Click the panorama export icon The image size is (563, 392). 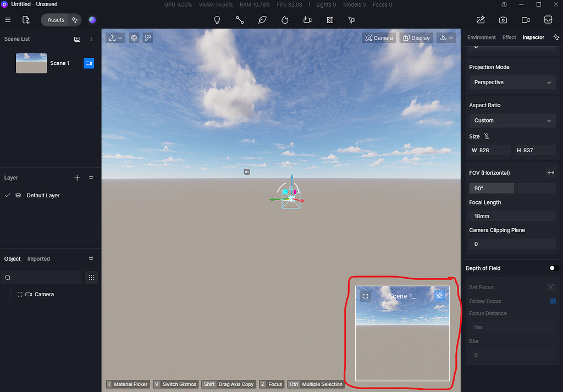tap(548, 20)
